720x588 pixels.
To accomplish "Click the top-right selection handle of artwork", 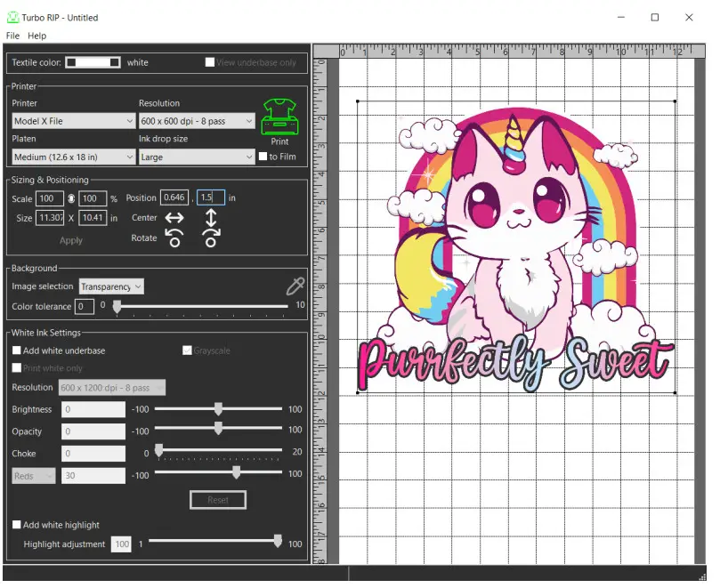I will 675,101.
